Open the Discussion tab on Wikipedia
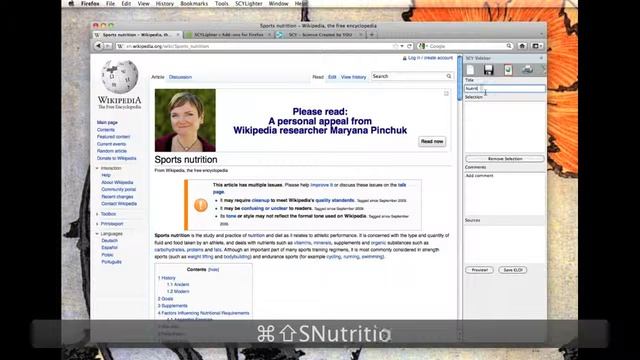Screen dimensions: 640x360 coord(180,77)
